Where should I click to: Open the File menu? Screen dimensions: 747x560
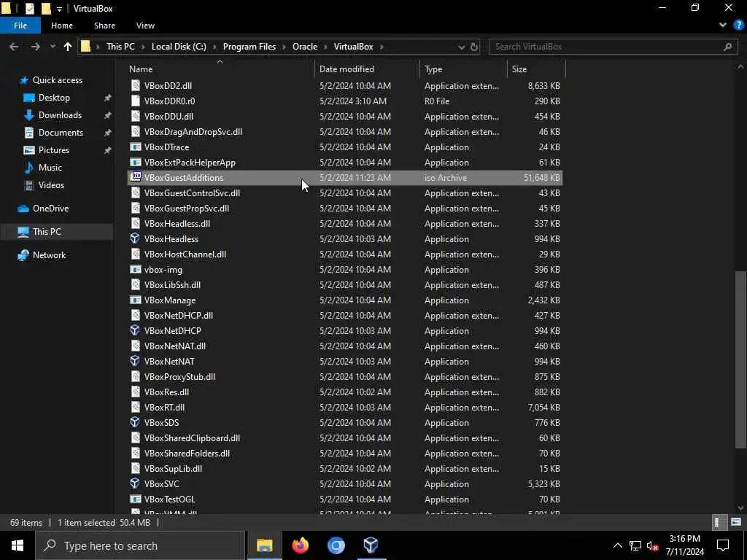pos(20,26)
